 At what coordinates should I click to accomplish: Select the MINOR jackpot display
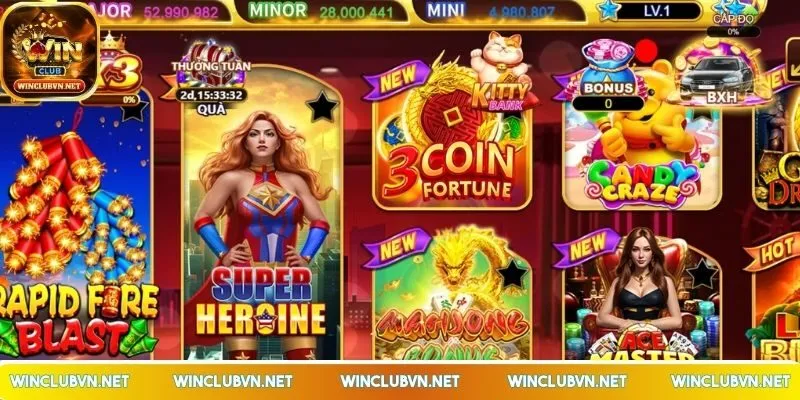[x=323, y=11]
